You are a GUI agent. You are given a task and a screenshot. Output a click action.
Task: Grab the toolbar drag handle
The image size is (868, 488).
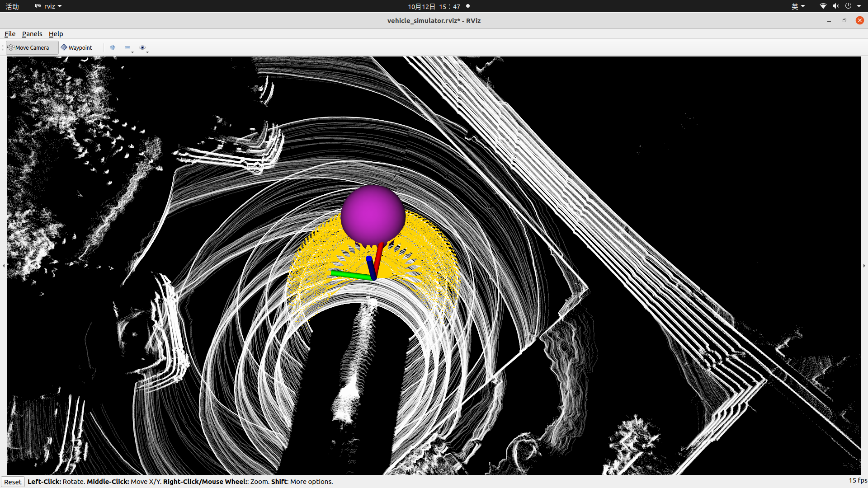pyautogui.click(x=4, y=47)
